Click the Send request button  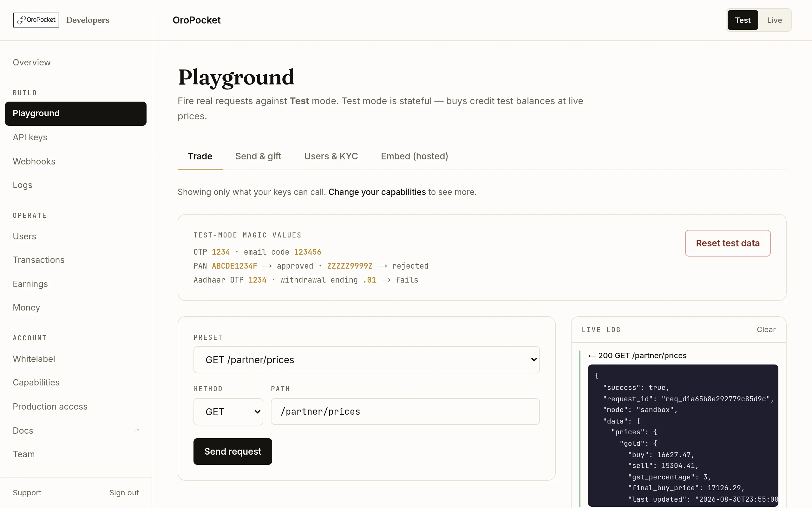click(232, 451)
